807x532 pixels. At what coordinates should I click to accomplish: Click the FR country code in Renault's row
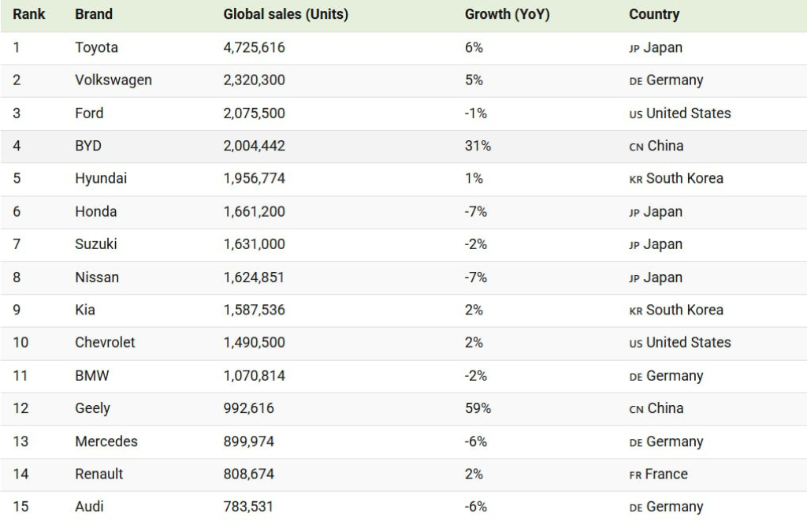[635, 475]
